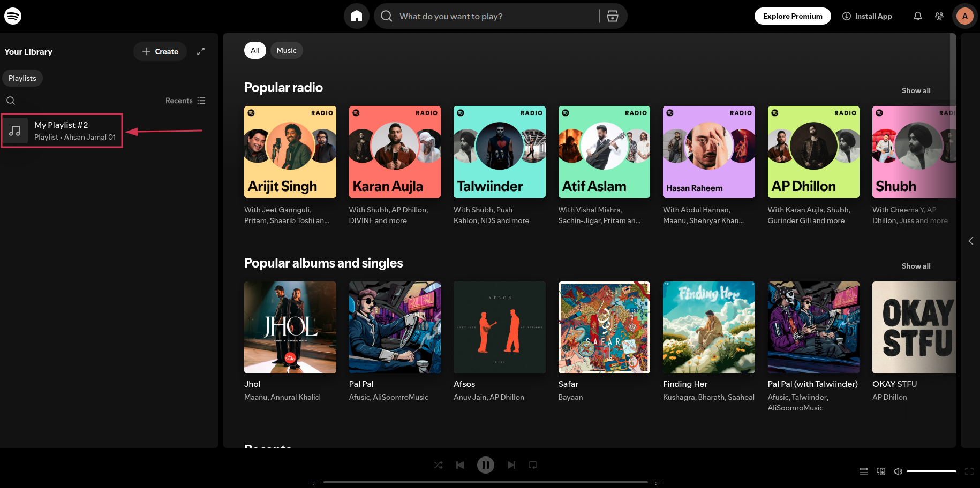980x488 pixels.
Task: Toggle repeat mode
Action: coord(533,465)
